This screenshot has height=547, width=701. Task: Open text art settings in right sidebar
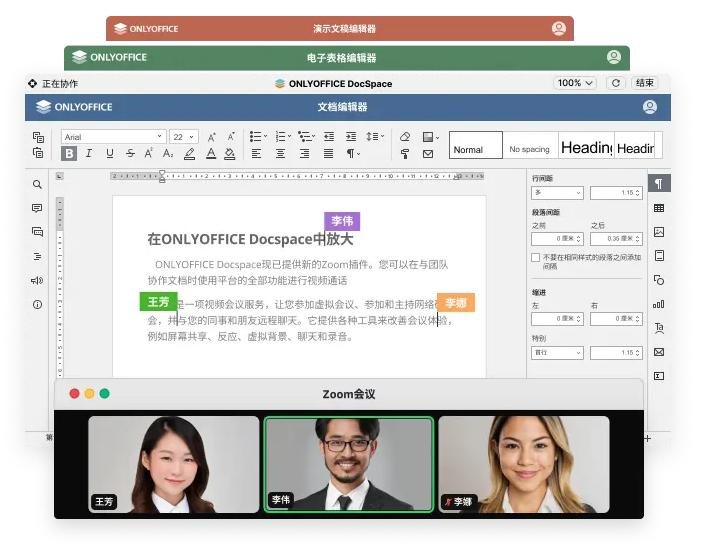tap(659, 328)
